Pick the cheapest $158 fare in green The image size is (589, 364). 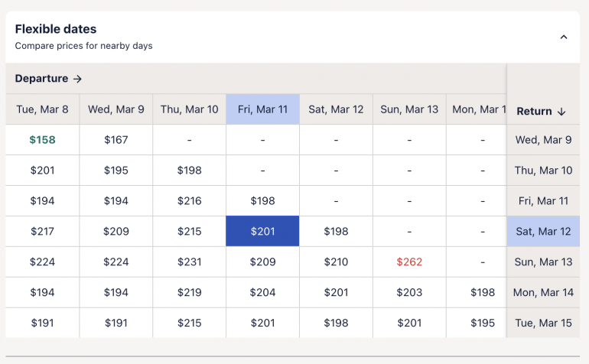click(42, 140)
